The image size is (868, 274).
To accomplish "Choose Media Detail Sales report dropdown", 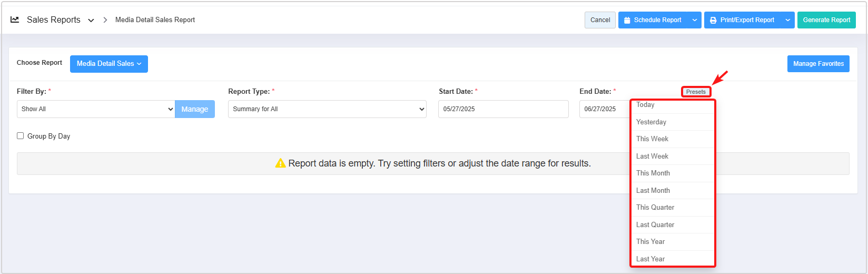I will 109,64.
